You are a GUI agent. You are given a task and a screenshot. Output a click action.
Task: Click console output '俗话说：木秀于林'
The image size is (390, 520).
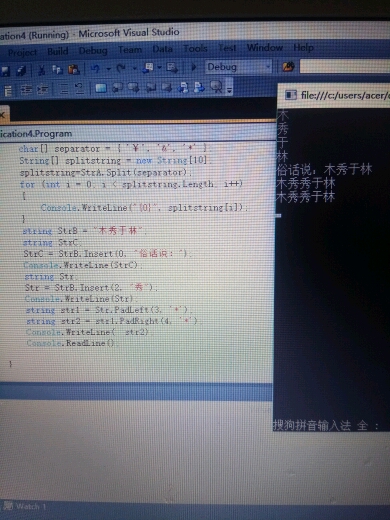point(324,170)
